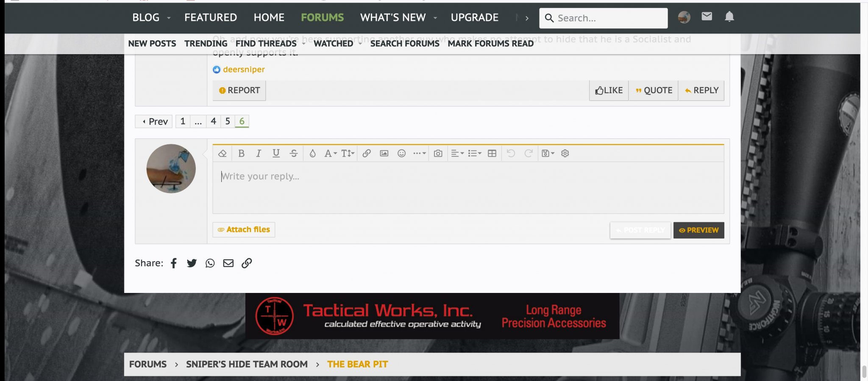Viewport: 868px width, 381px height.
Task: Open the Blog menu item
Action: coord(146,18)
